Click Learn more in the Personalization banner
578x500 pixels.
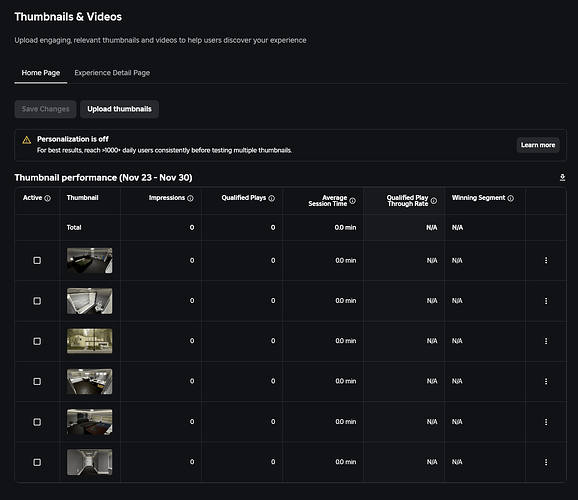(x=538, y=145)
